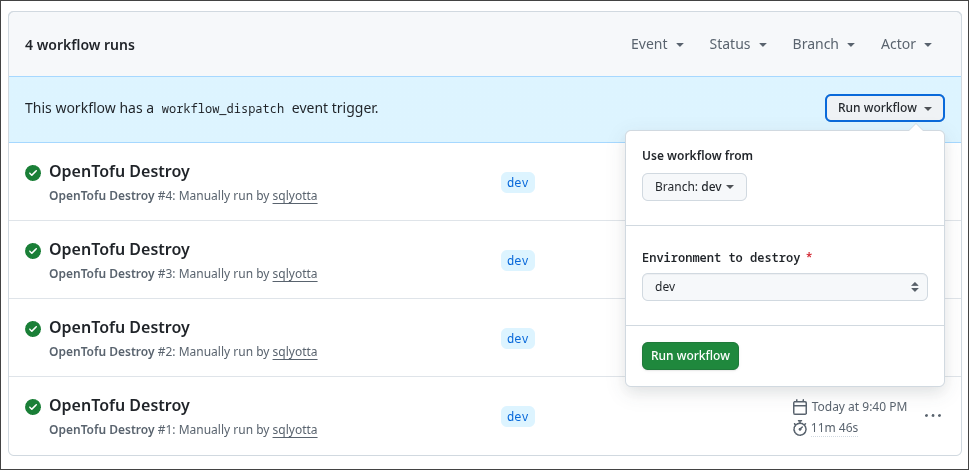The height and width of the screenshot is (470, 969).
Task: Click success check icon for run #2
Action: click(33, 329)
